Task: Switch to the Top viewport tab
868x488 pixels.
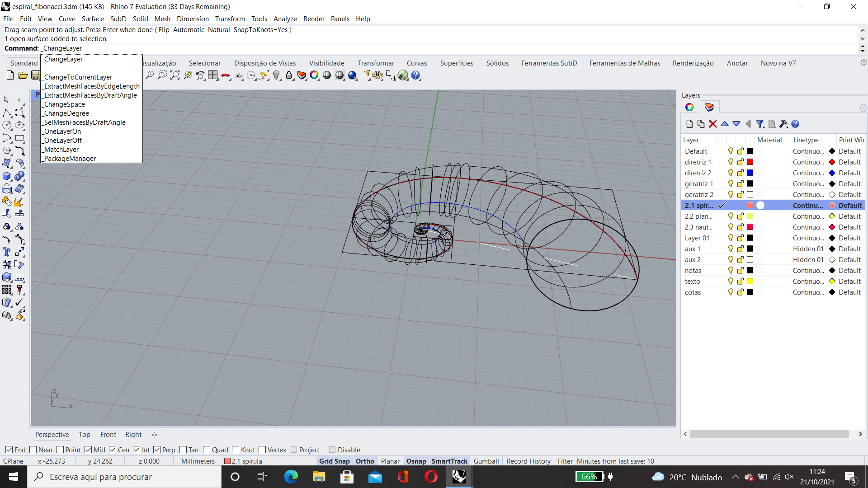Action: 84,434
